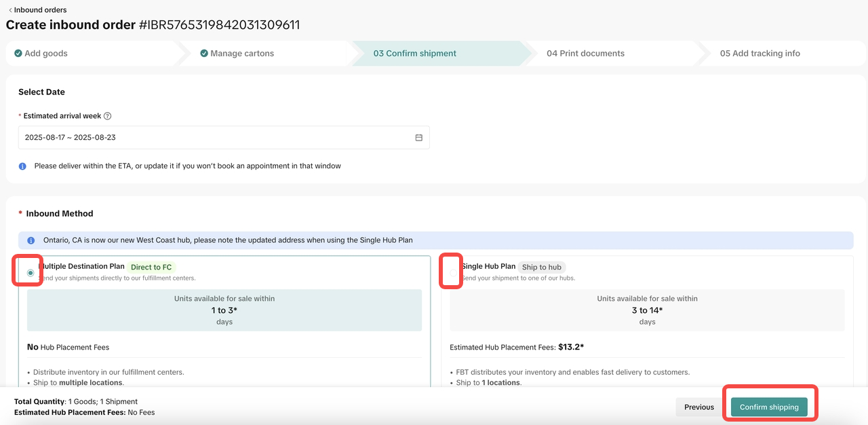Click the back chevron beside Inbound orders

click(x=9, y=10)
